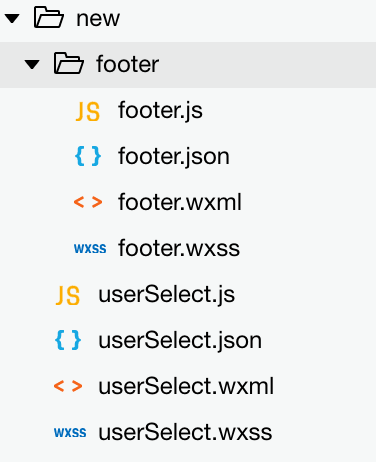Click the new folder icon
This screenshot has height=462, width=376.
49,17
